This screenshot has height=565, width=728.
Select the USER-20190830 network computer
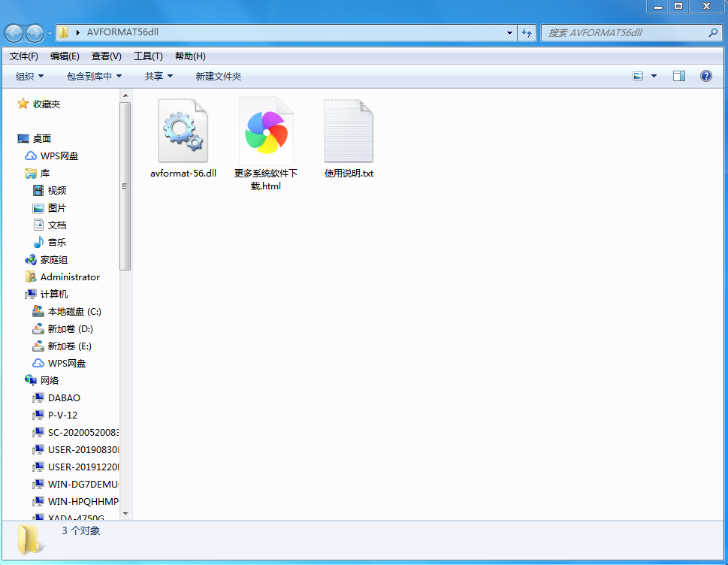[x=74, y=449]
